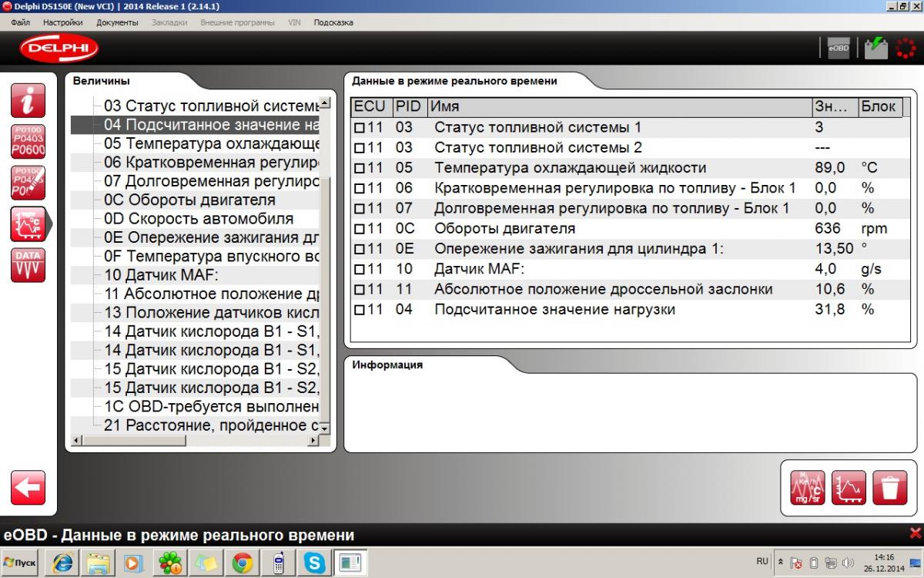This screenshot has width=924, height=578.
Task: Open the mobile phone taskbar icon
Action: point(279,563)
